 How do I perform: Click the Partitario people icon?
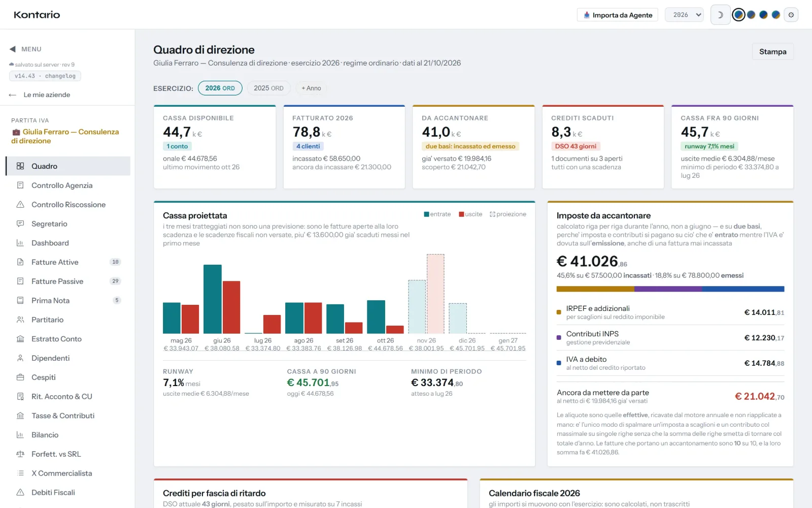tap(20, 320)
